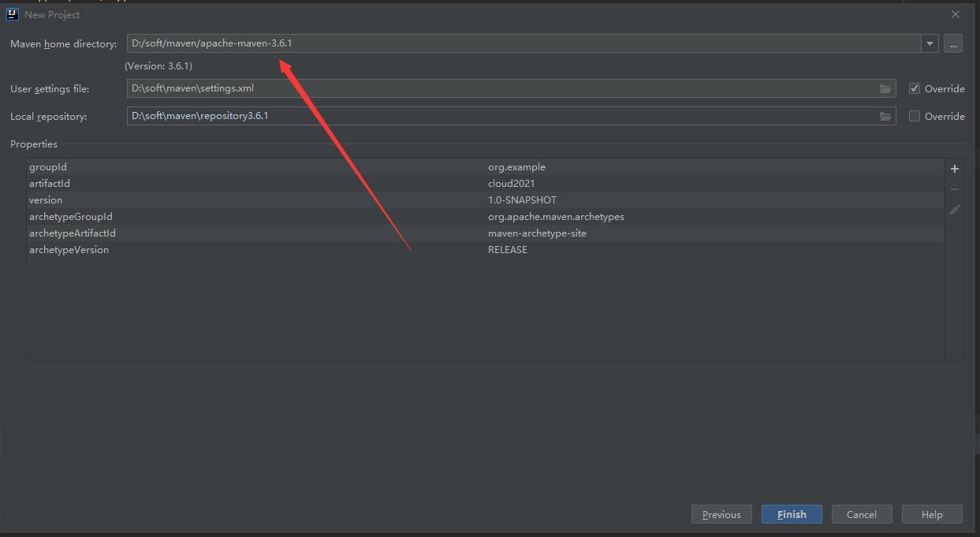
Task: Click folder icon in Local repository field
Action: 885,116
